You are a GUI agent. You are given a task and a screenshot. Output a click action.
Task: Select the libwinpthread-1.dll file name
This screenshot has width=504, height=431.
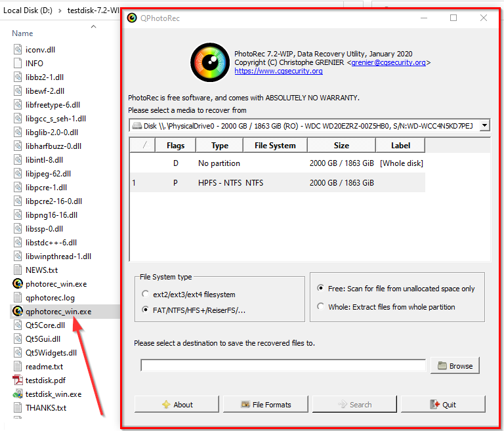pos(58,257)
